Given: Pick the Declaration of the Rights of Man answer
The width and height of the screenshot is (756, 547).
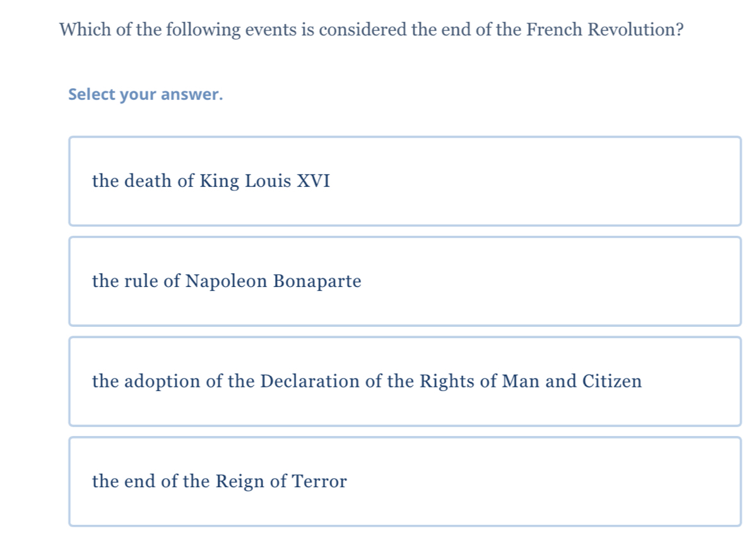Looking at the screenshot, I should pos(367,381).
